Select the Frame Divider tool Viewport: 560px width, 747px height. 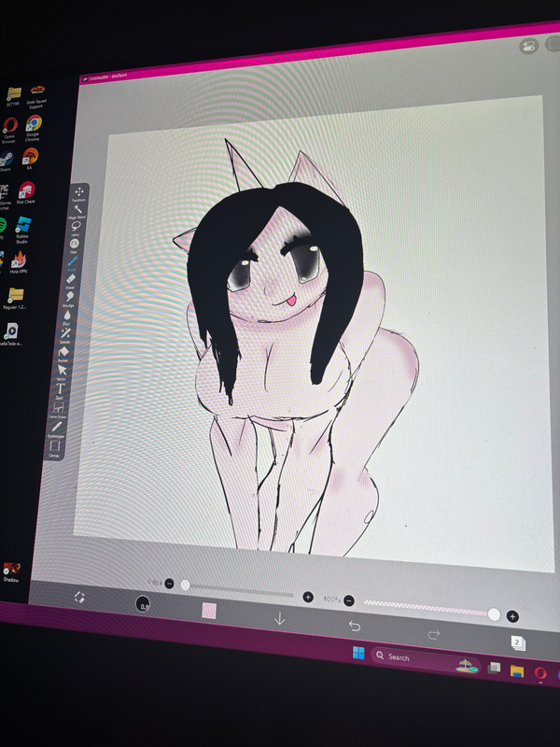58,408
